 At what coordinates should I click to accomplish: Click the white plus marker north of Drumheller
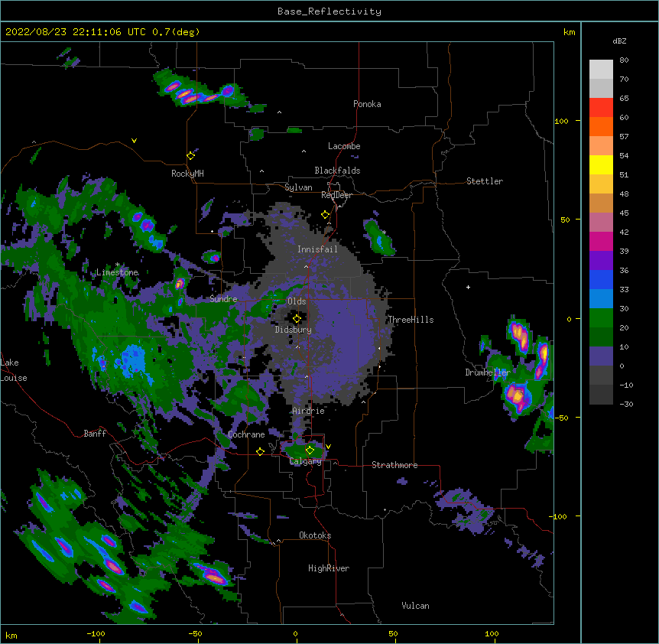(x=468, y=287)
